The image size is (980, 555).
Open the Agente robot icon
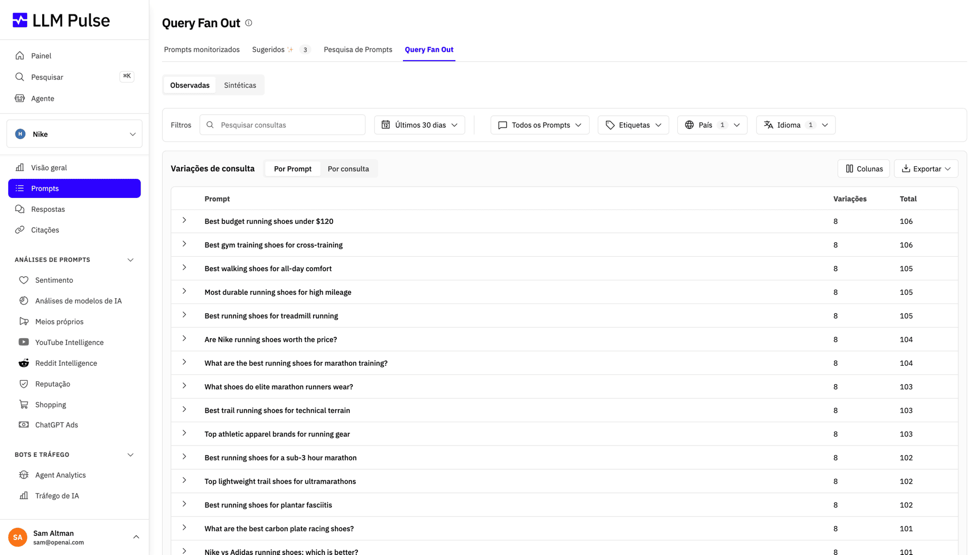click(20, 99)
